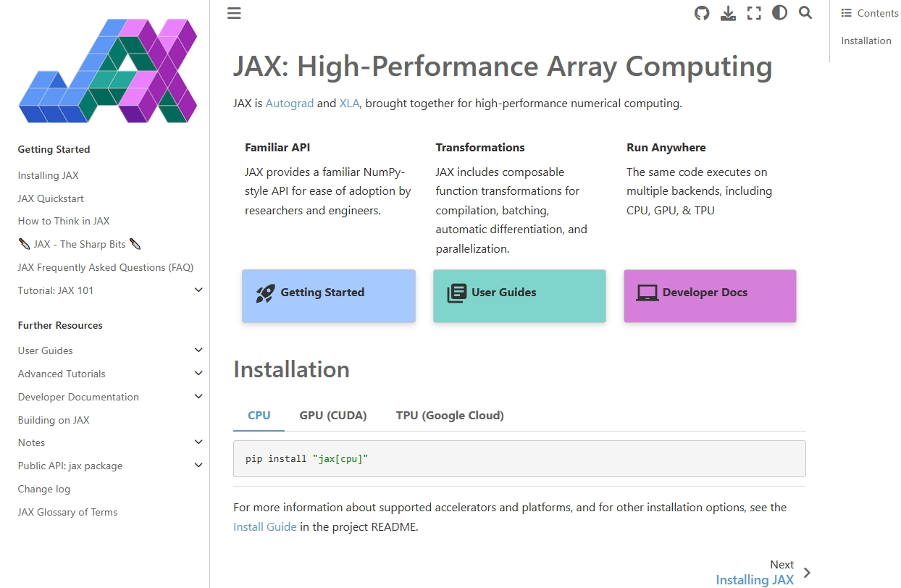
Task: Toggle the sidebar hamburger menu icon
Action: coord(234,13)
